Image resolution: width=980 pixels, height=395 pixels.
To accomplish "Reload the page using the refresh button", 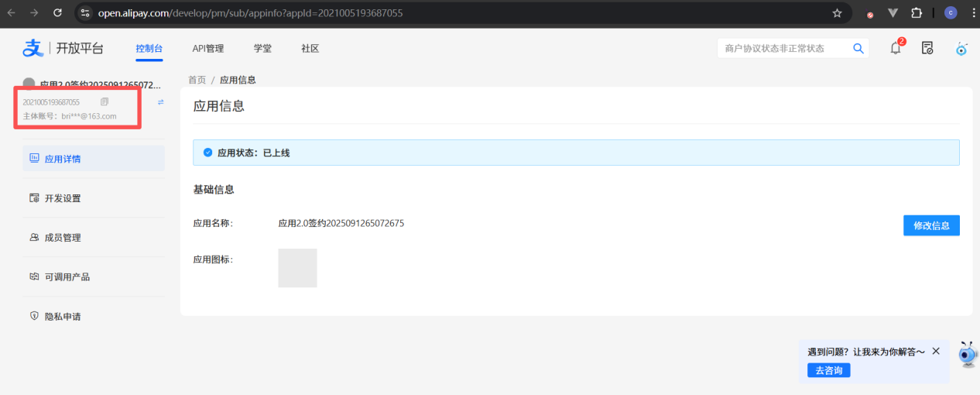I will [x=57, y=13].
